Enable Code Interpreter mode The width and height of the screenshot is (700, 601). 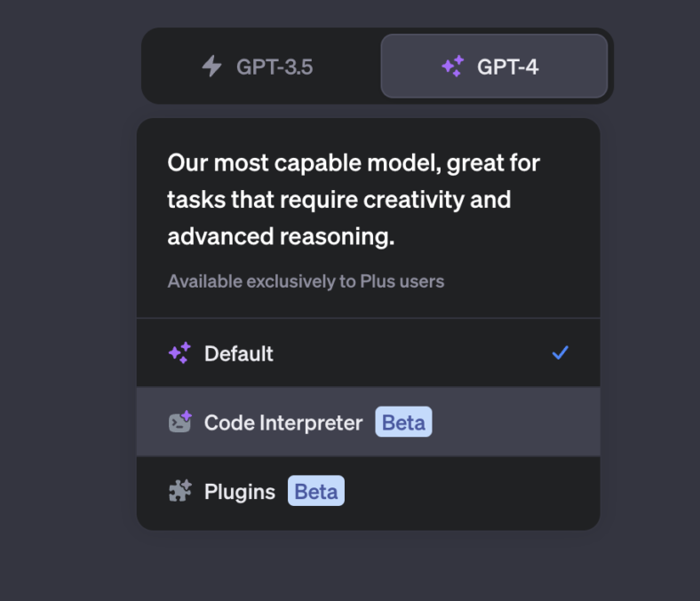(283, 423)
